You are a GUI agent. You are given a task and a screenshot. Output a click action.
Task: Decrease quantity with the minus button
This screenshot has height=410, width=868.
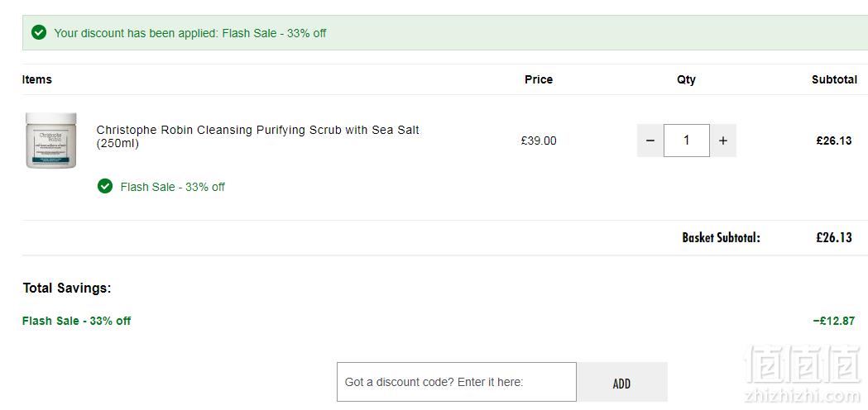pyautogui.click(x=650, y=141)
